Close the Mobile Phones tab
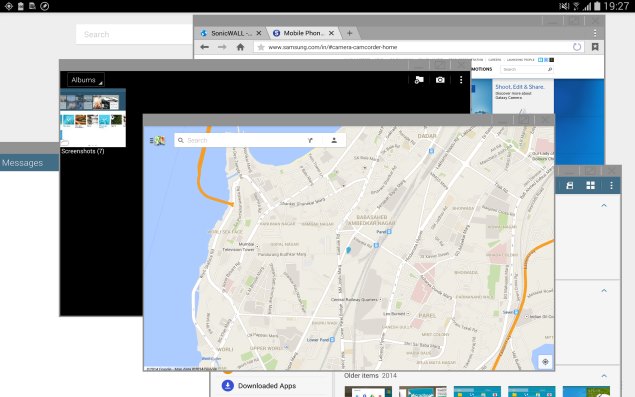Viewport: 635px width, 397px height. tap(331, 33)
